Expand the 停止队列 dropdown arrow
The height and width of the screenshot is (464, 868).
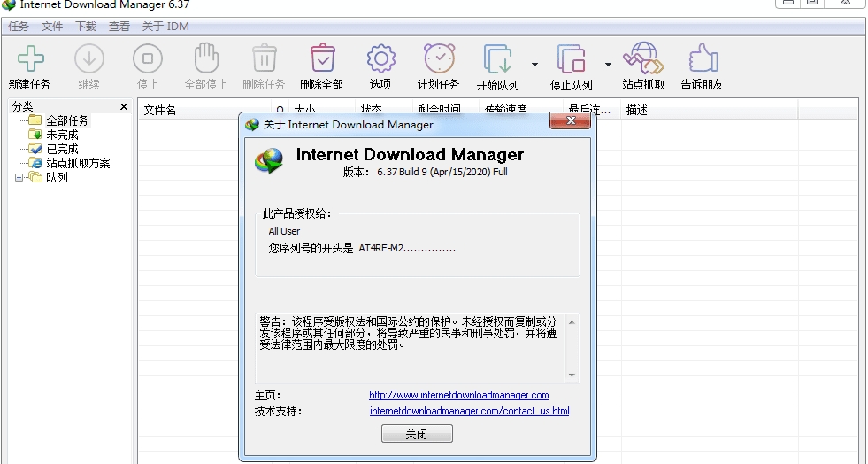[608, 65]
